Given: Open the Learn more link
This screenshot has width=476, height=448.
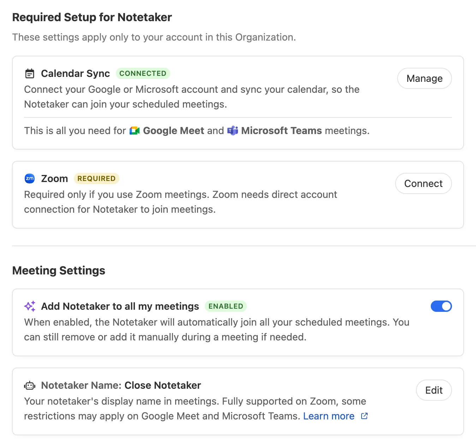Looking at the screenshot, I should (x=329, y=416).
